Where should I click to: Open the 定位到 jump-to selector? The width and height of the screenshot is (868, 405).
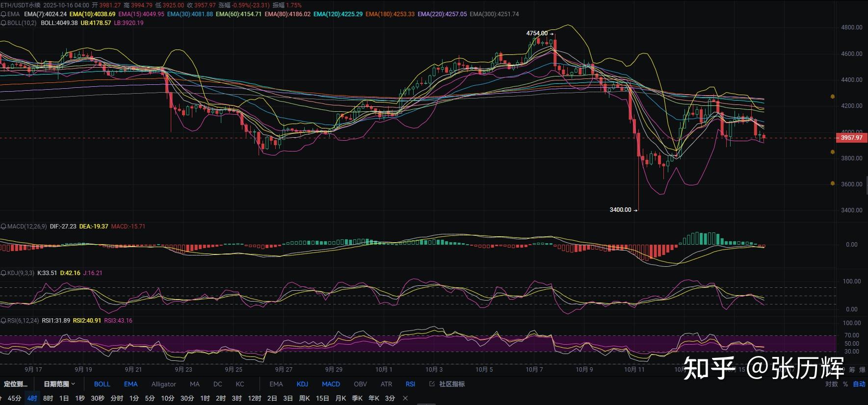(x=16, y=384)
